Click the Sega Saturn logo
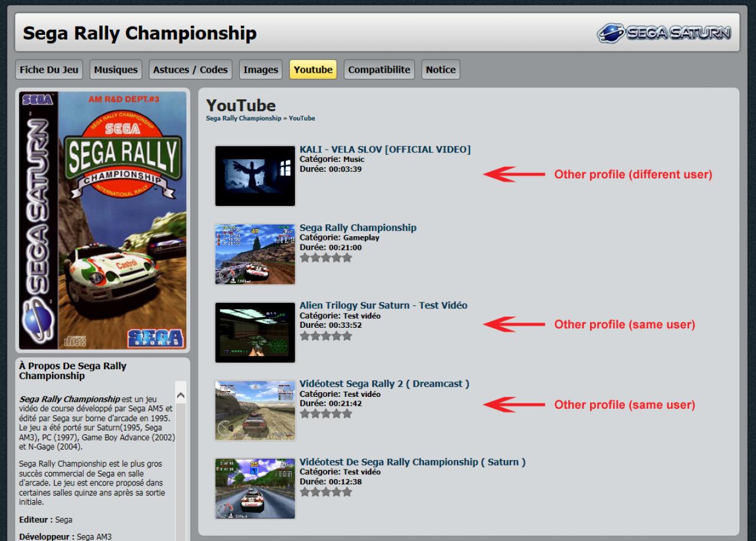This screenshot has width=756, height=541. coord(664,33)
